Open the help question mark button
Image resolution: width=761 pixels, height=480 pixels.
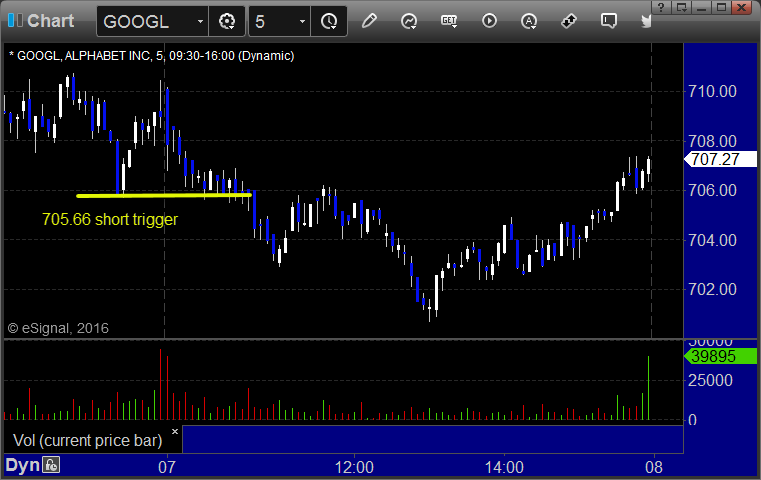(x=661, y=7)
